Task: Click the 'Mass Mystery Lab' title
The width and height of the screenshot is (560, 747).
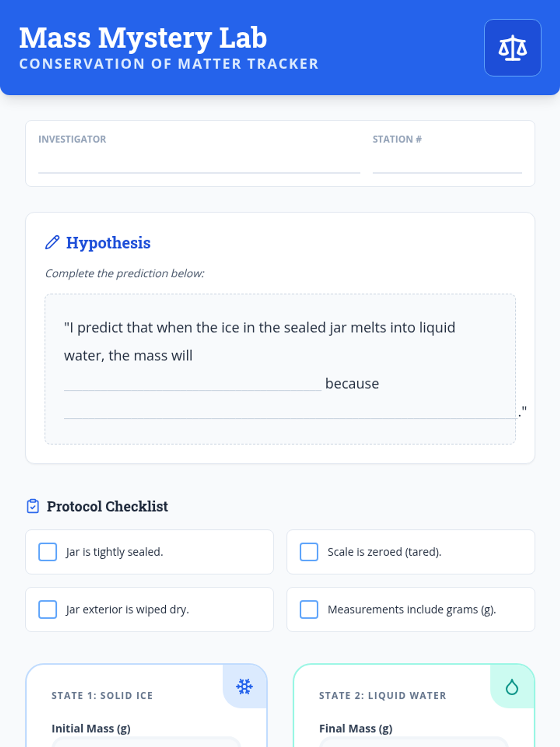Action: pos(143,37)
